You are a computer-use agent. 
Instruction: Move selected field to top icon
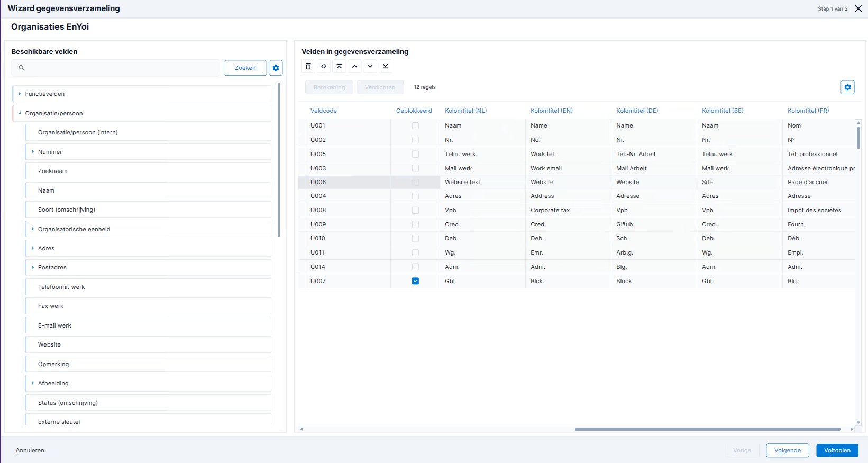tap(339, 66)
